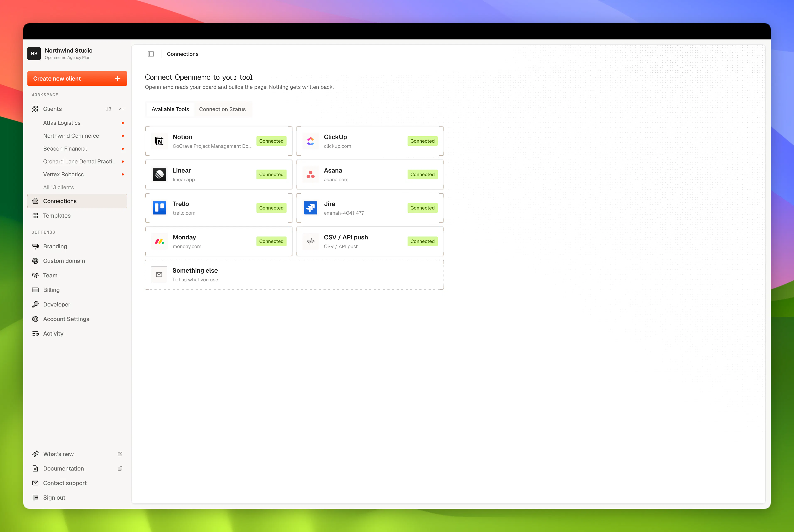
Task: Open the Team settings page
Action: pos(77,276)
